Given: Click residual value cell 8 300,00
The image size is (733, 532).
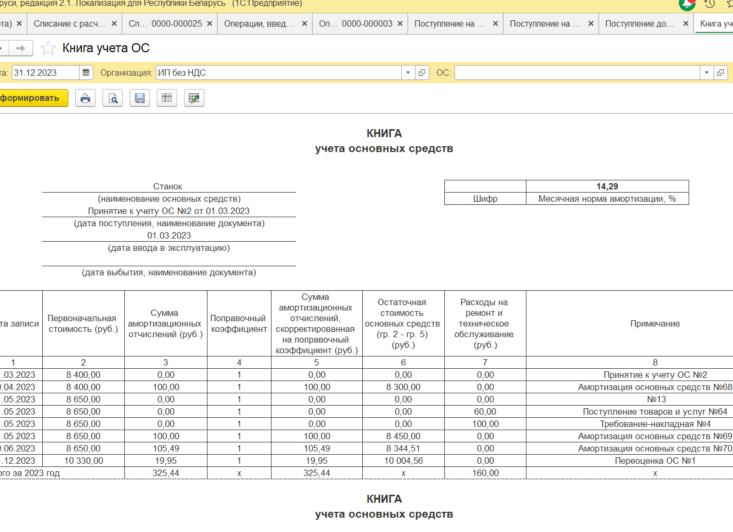Looking at the screenshot, I should [403, 387].
